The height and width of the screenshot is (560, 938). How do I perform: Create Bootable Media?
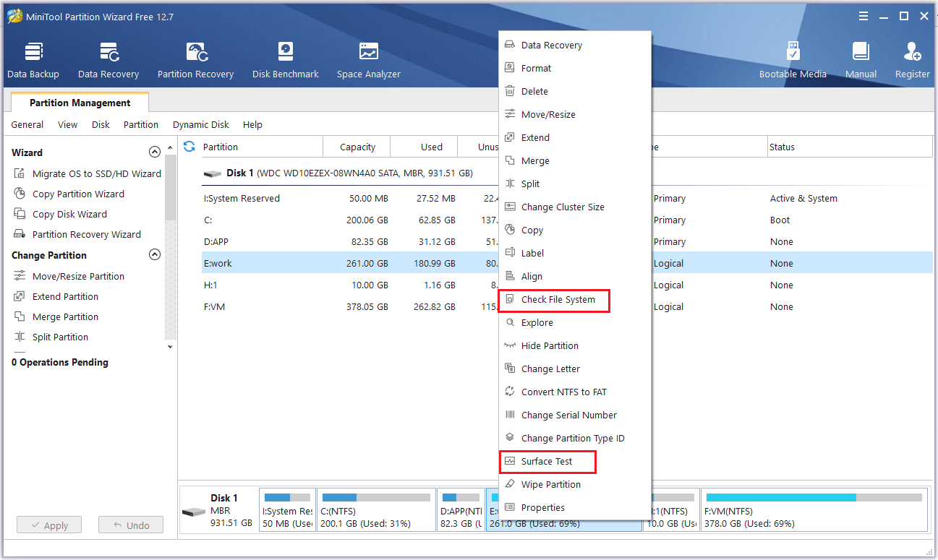(x=793, y=60)
